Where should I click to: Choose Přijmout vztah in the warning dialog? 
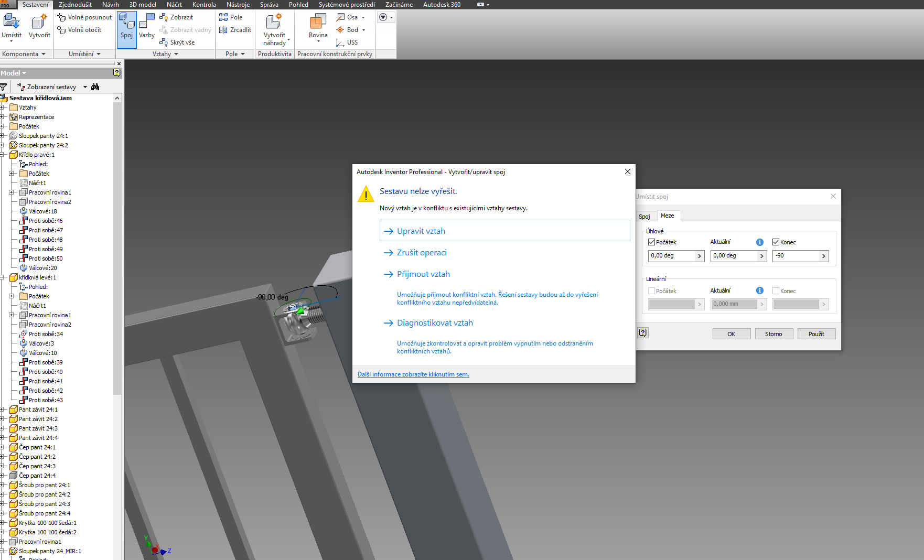pyautogui.click(x=422, y=274)
